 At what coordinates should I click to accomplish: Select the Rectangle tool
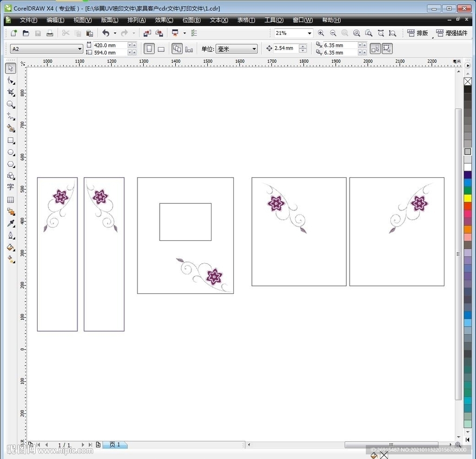[x=11, y=140]
